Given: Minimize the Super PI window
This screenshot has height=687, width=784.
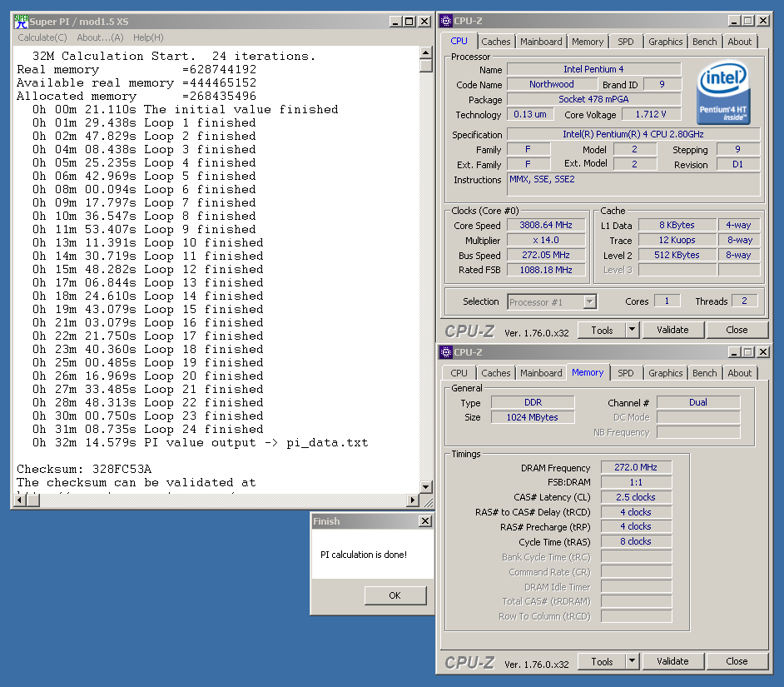Looking at the screenshot, I should tap(395, 22).
